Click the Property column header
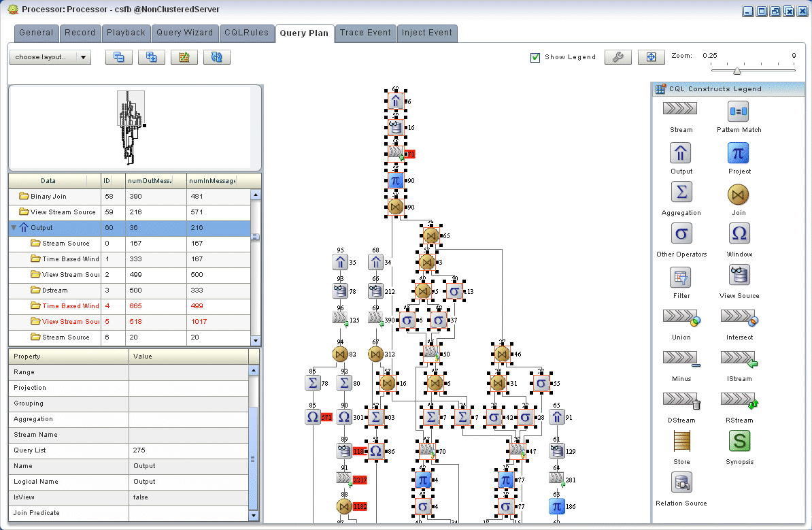812x530 pixels. pos(69,357)
